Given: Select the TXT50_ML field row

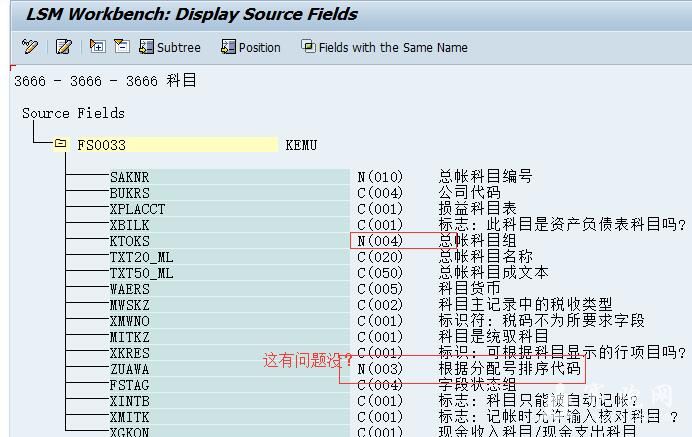Looking at the screenshot, I should 229,273.
